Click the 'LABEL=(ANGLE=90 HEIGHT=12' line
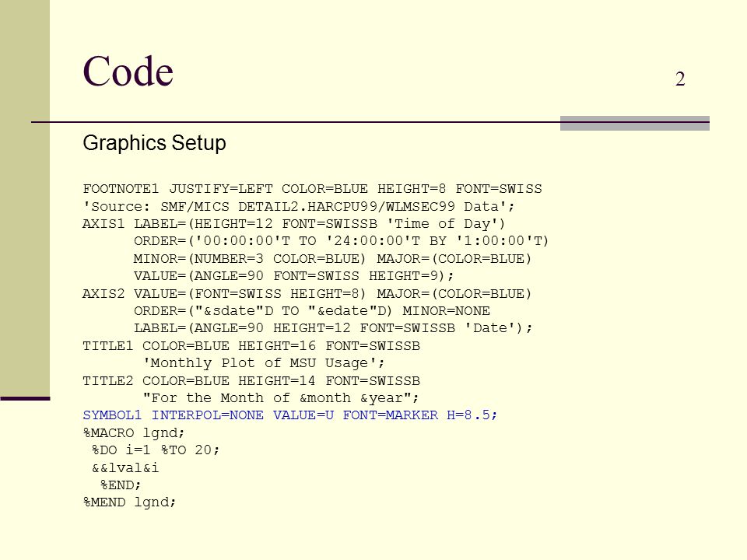 pos(333,328)
